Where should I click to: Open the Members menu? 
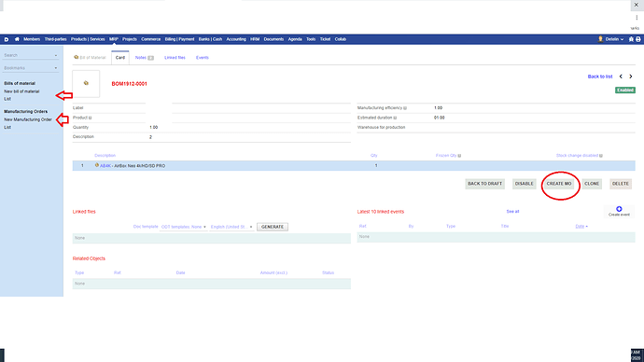(32, 39)
